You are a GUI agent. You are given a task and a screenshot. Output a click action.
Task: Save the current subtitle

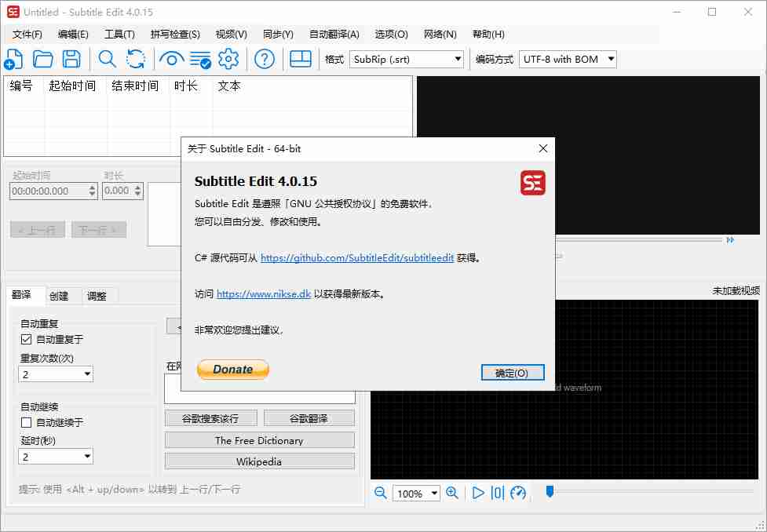tap(71, 59)
